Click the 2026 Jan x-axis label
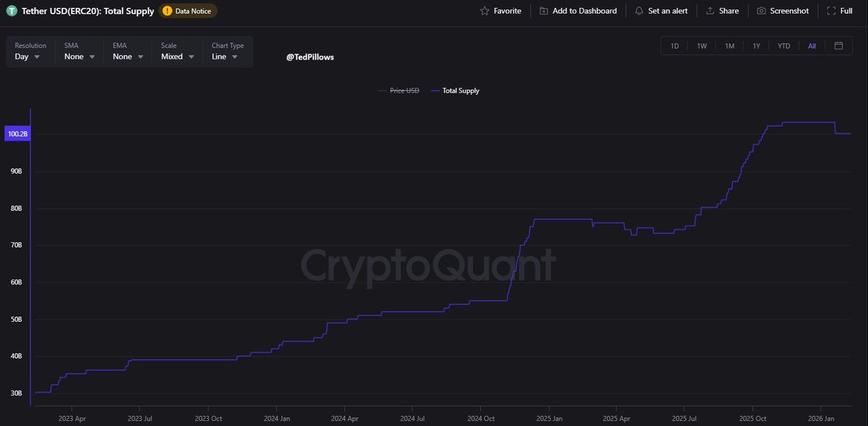Screen dimensions: 868x426 coord(822,418)
